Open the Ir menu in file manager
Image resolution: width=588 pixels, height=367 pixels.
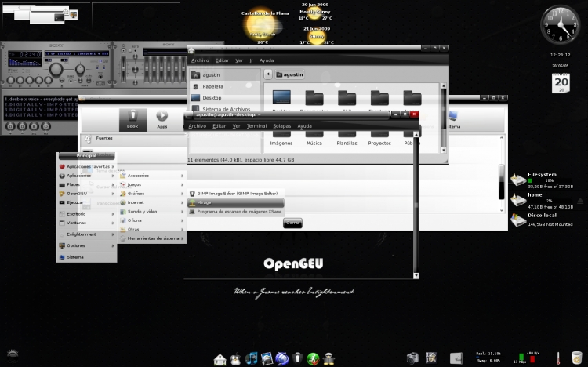tap(251, 60)
